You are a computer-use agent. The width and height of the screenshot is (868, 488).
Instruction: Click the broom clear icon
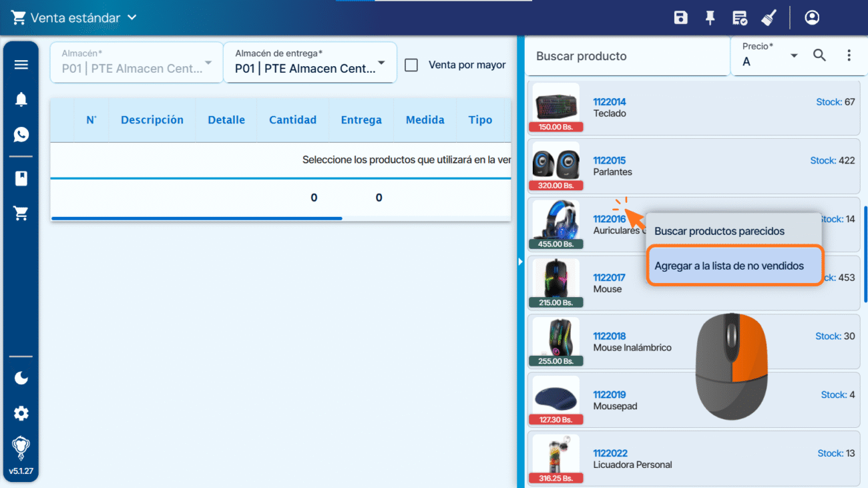pos(769,18)
